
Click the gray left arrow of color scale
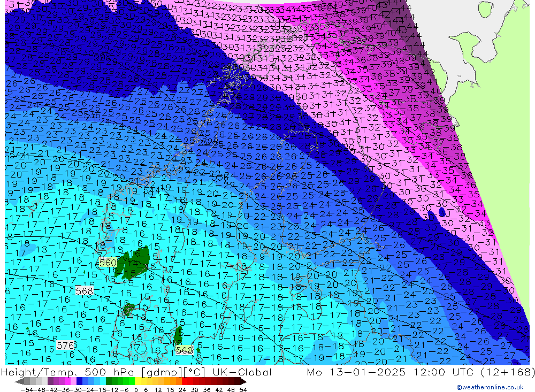click(19, 381)
